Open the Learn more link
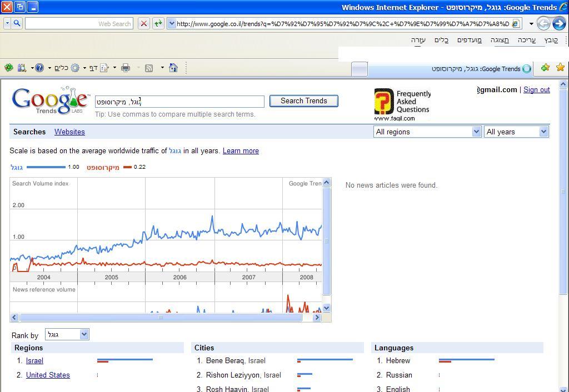The width and height of the screenshot is (569, 392). [x=241, y=150]
